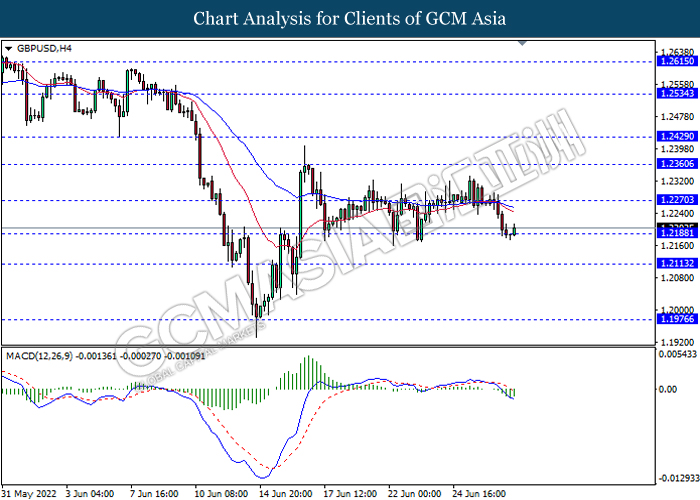Image resolution: width=700 pixels, height=500 pixels.
Task: Click the 1.21600 price axis value
Action: pos(678,246)
